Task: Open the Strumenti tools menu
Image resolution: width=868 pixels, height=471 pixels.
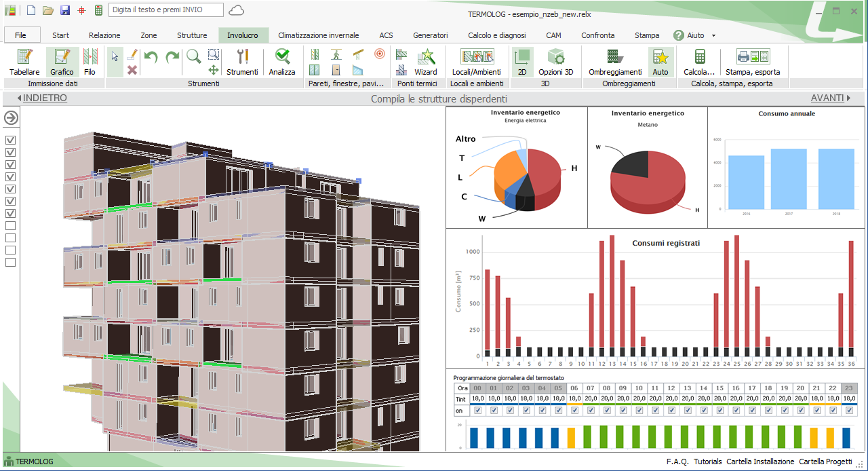Action: click(x=242, y=62)
